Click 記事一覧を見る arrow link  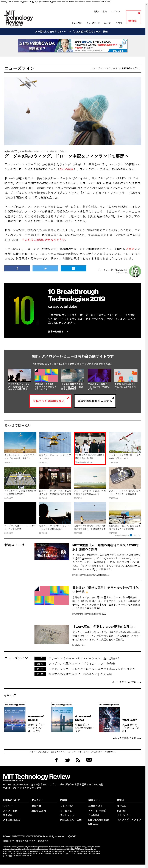(58, 332)
